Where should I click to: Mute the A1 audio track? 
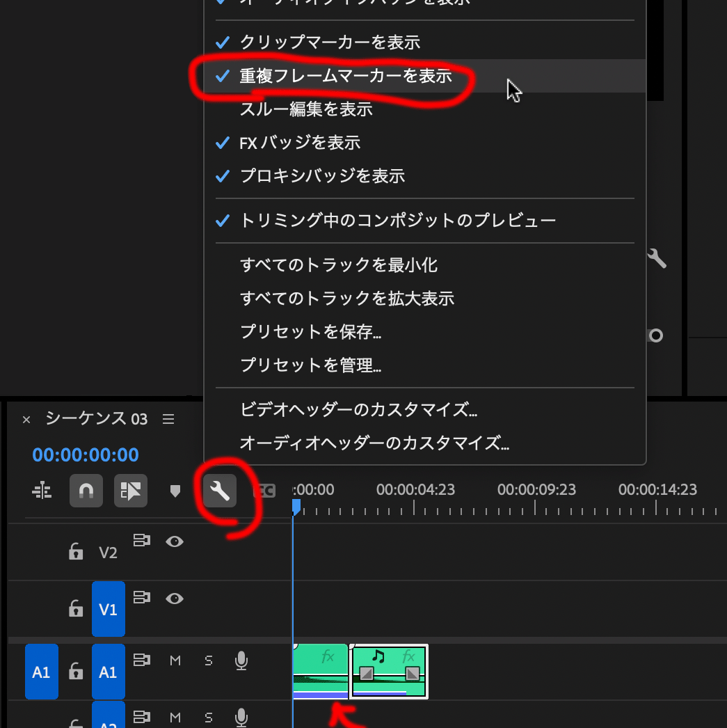tap(175, 660)
